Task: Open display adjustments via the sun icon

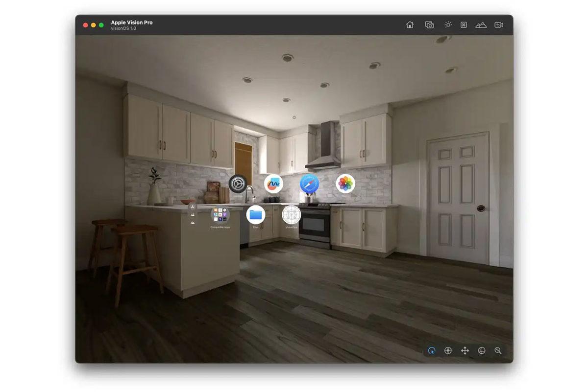Action: point(447,24)
